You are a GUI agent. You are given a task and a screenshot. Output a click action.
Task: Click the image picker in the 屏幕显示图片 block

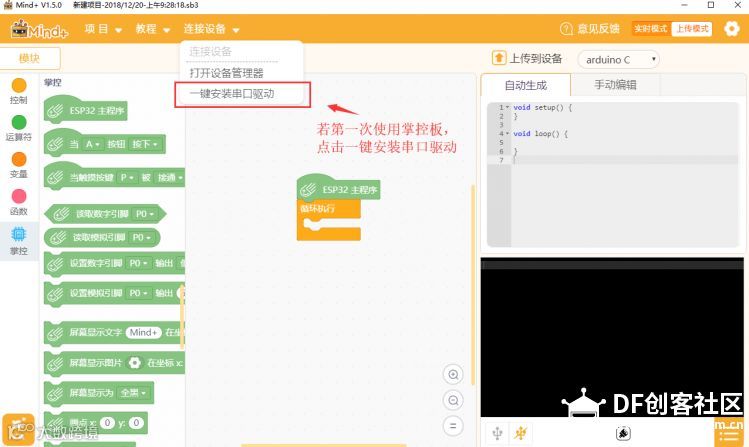pos(135,363)
